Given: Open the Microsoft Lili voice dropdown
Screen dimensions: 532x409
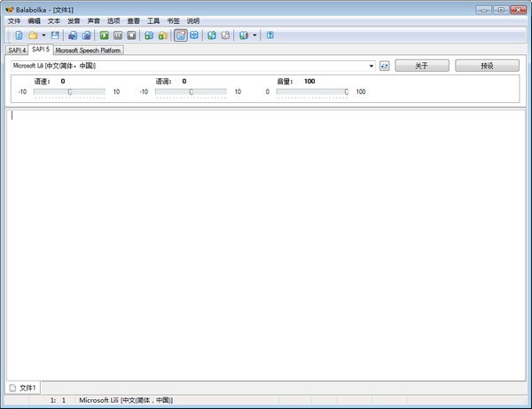Looking at the screenshot, I should (x=372, y=66).
